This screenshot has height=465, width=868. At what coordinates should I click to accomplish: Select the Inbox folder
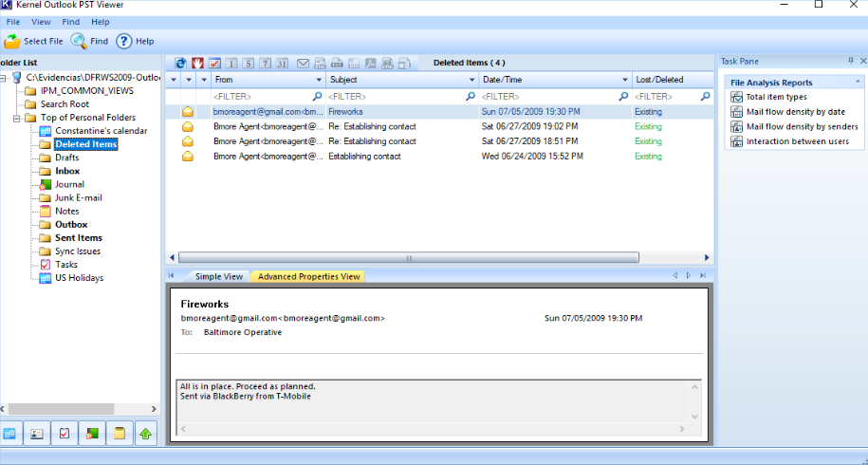pos(67,171)
